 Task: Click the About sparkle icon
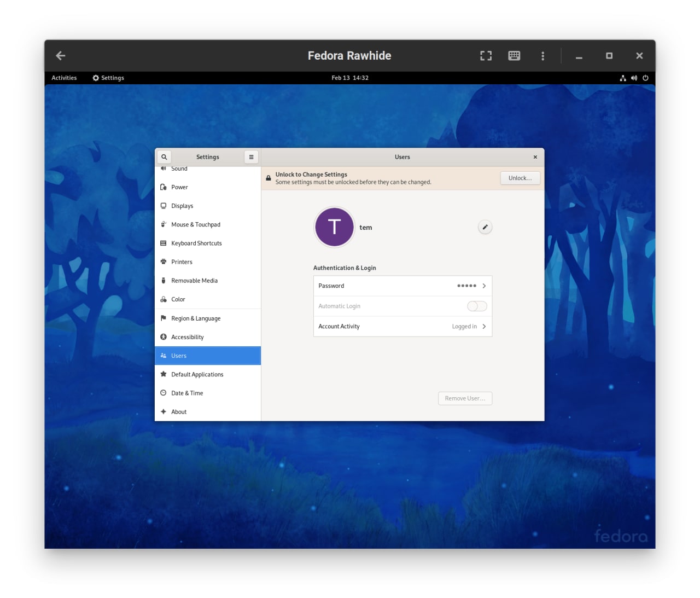pyautogui.click(x=164, y=411)
